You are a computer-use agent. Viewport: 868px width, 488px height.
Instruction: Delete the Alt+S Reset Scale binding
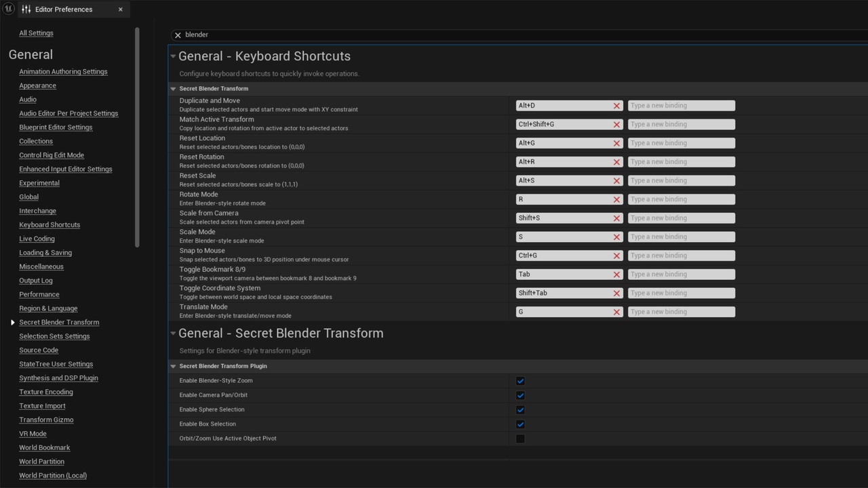tap(616, 181)
